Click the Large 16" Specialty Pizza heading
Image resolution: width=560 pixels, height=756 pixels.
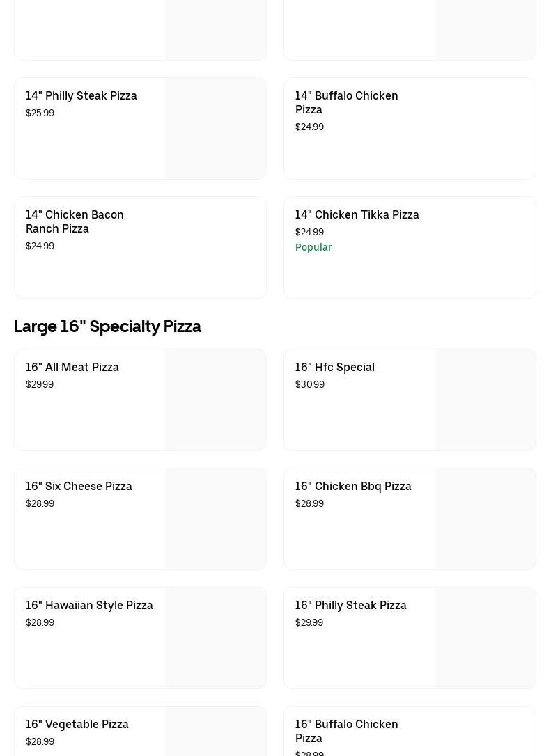pyautogui.click(x=107, y=326)
